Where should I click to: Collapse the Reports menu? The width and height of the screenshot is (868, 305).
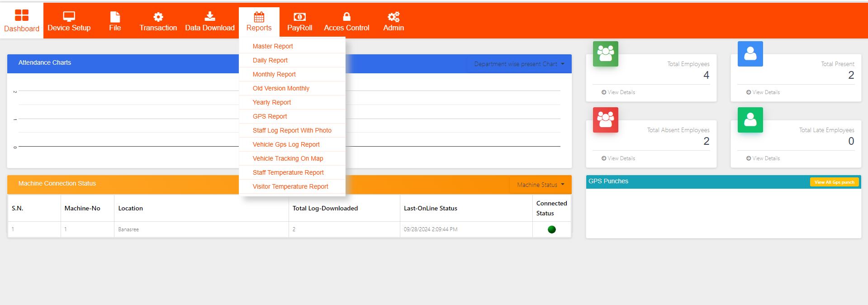click(x=259, y=22)
